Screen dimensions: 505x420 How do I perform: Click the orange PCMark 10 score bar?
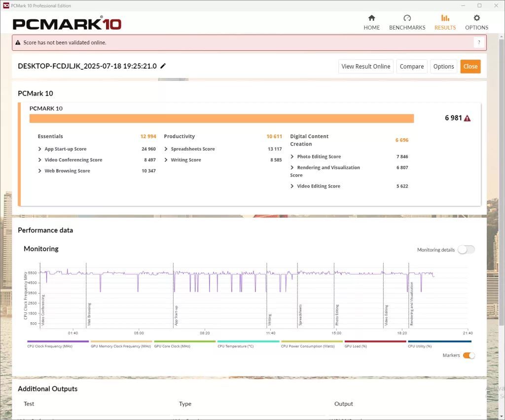[x=221, y=118]
